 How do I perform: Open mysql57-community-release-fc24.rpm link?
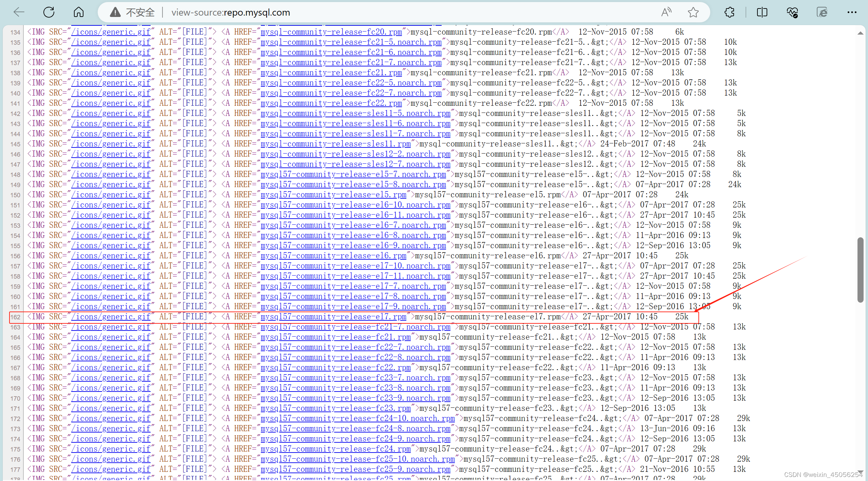click(335, 449)
